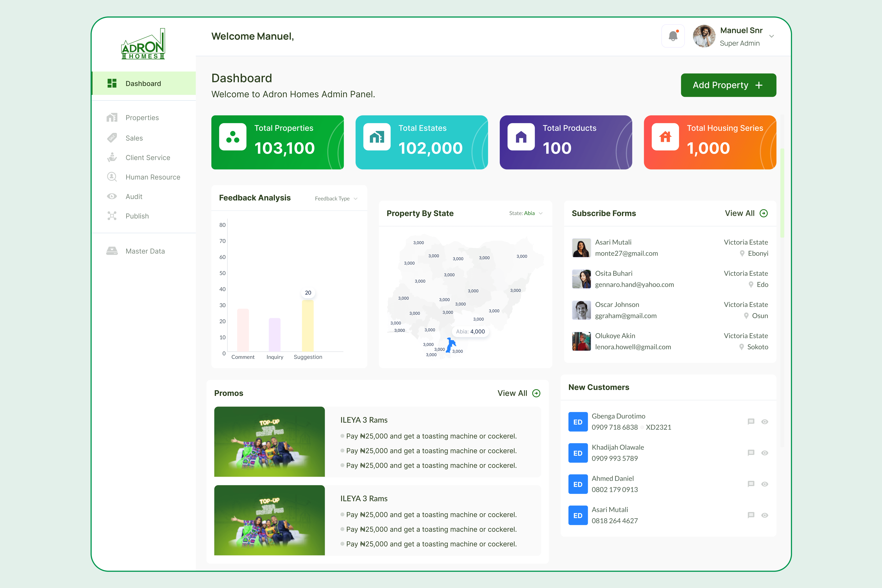Click first ILEYA 3 Rams promo image
Image resolution: width=882 pixels, height=588 pixels.
(x=269, y=442)
